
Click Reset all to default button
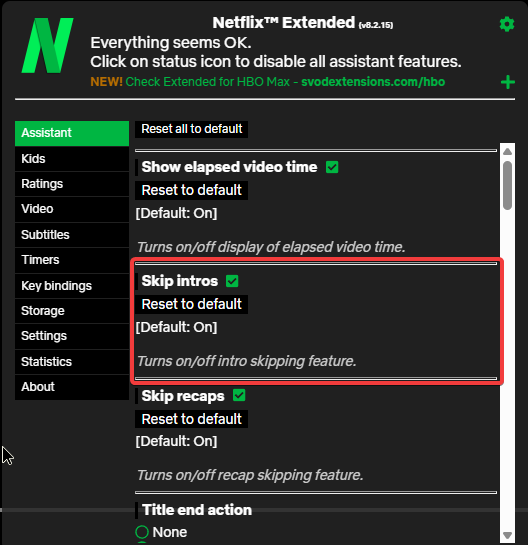coord(192,129)
